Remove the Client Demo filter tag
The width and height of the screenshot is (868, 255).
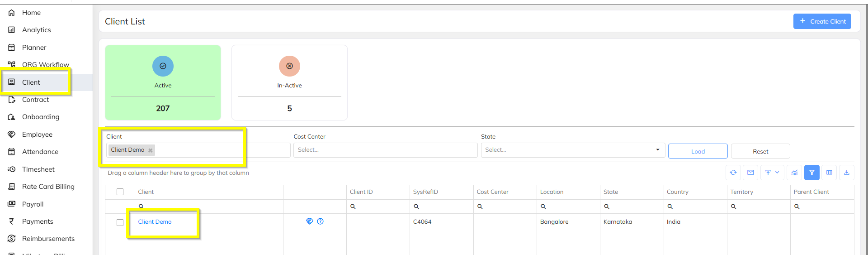pyautogui.click(x=151, y=150)
